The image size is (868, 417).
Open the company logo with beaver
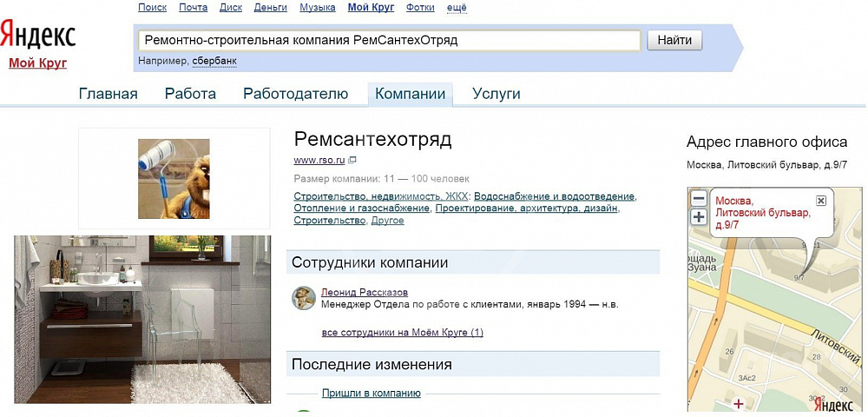(174, 178)
